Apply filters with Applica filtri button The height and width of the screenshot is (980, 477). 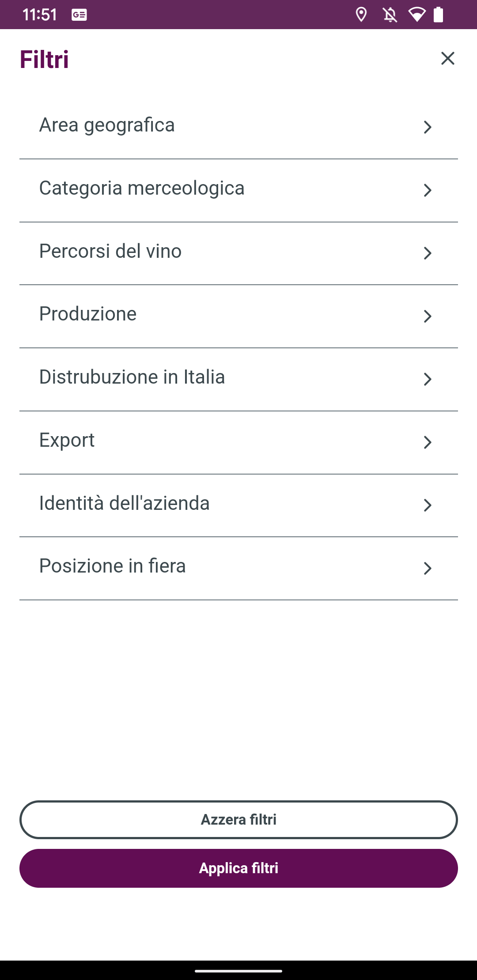[238, 868]
